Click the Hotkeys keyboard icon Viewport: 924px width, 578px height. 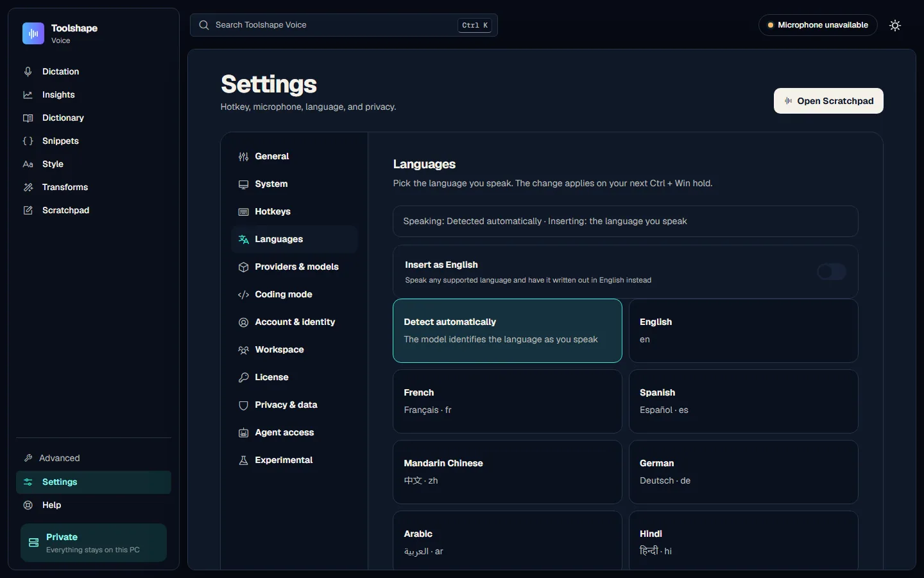[243, 211]
